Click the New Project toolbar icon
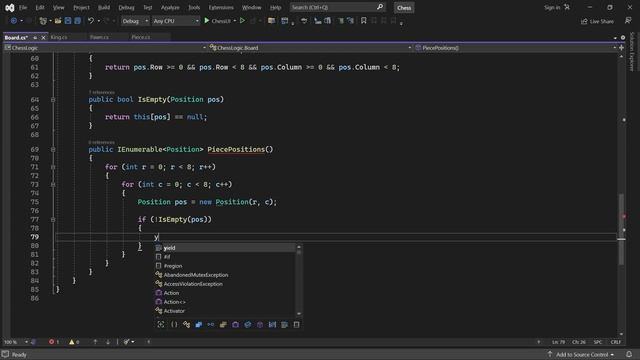640x360 pixels. tap(43, 21)
